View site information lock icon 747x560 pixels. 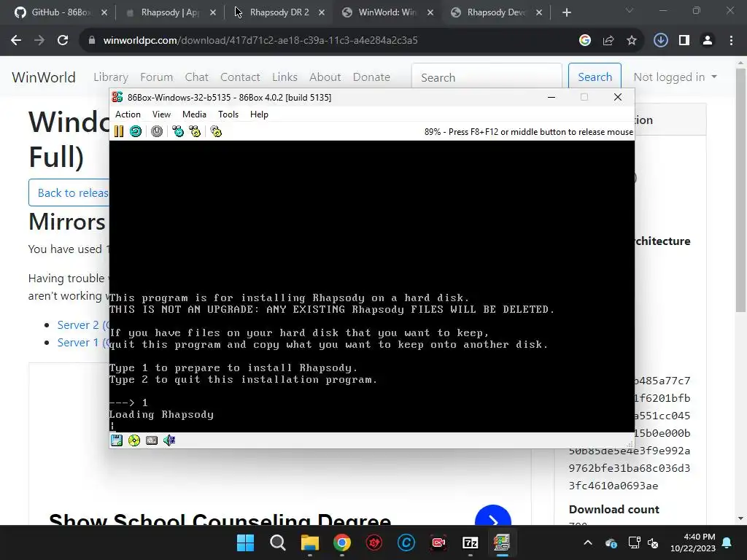pos(92,41)
